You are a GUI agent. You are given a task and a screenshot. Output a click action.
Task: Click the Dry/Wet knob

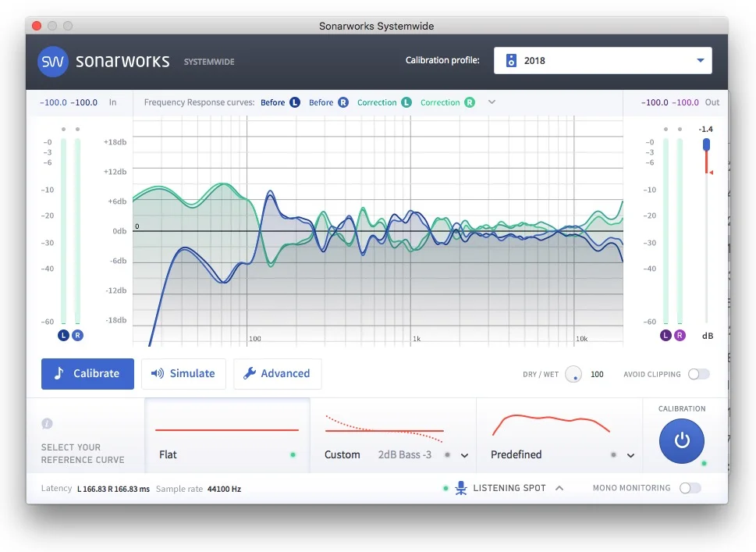tap(573, 374)
